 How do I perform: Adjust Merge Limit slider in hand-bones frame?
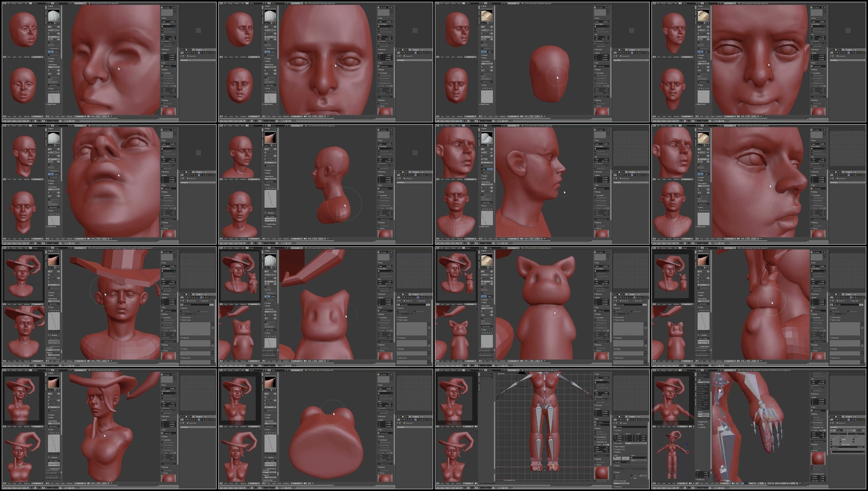tap(847, 447)
